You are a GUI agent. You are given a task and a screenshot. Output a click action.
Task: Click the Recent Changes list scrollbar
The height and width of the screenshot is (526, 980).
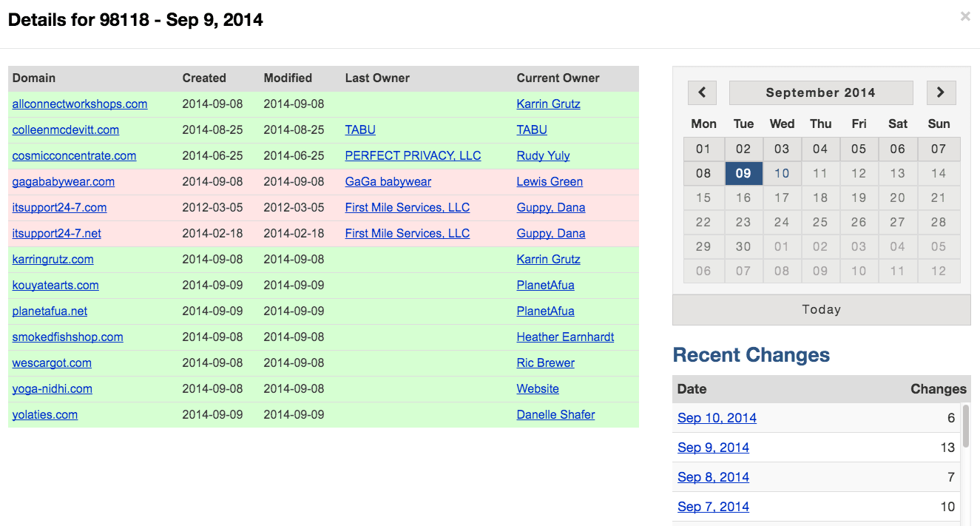point(966,426)
